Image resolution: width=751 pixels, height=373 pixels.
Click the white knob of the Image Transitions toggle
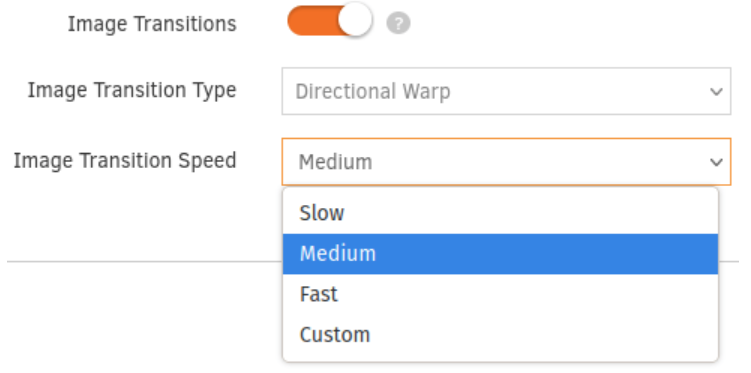click(x=355, y=20)
